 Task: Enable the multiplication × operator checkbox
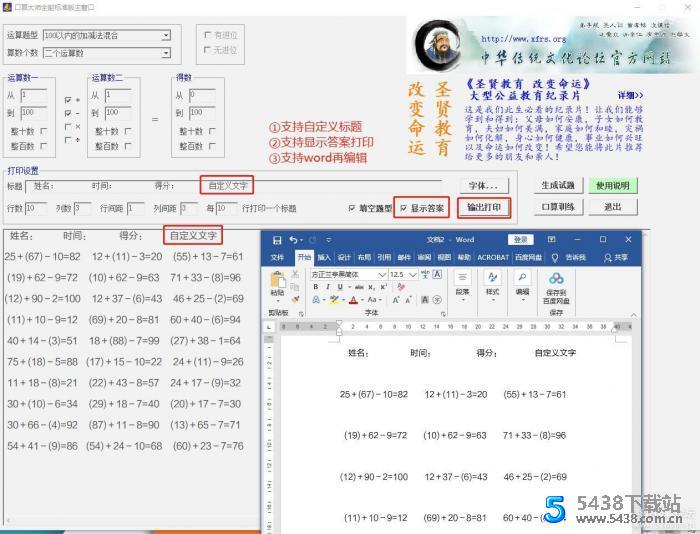tap(67, 126)
